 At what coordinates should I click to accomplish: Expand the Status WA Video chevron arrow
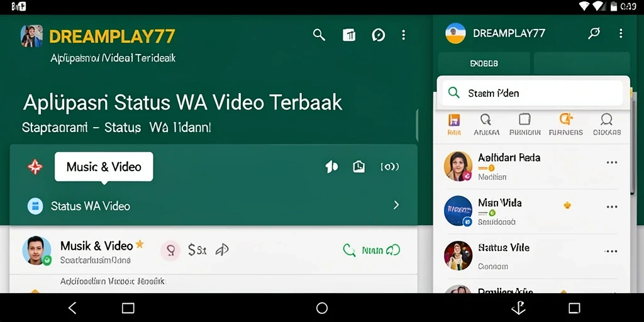396,205
